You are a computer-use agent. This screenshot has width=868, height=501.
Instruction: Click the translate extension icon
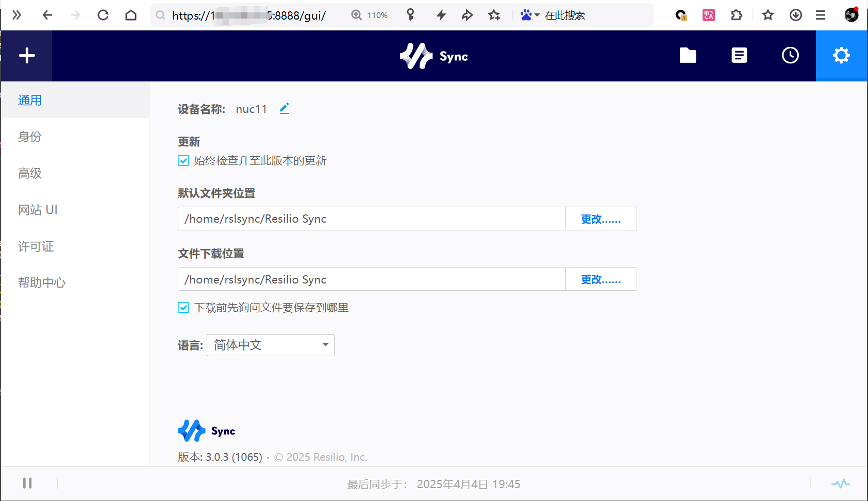pos(709,15)
